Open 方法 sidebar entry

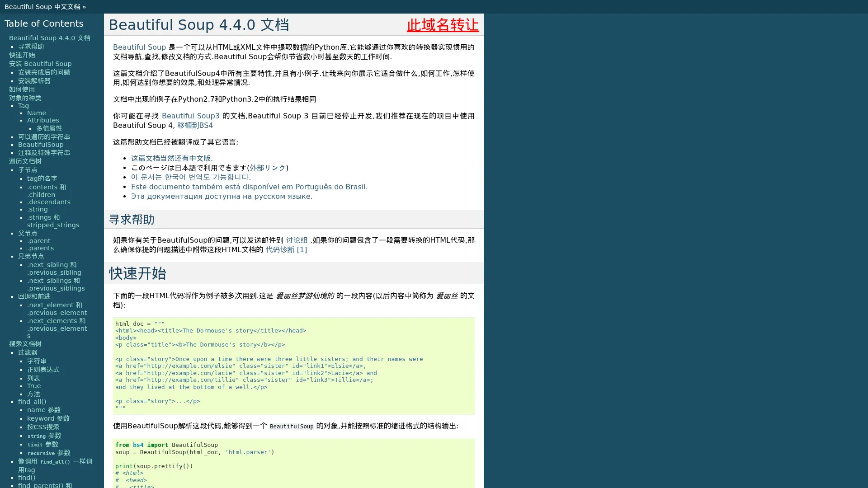(x=33, y=394)
